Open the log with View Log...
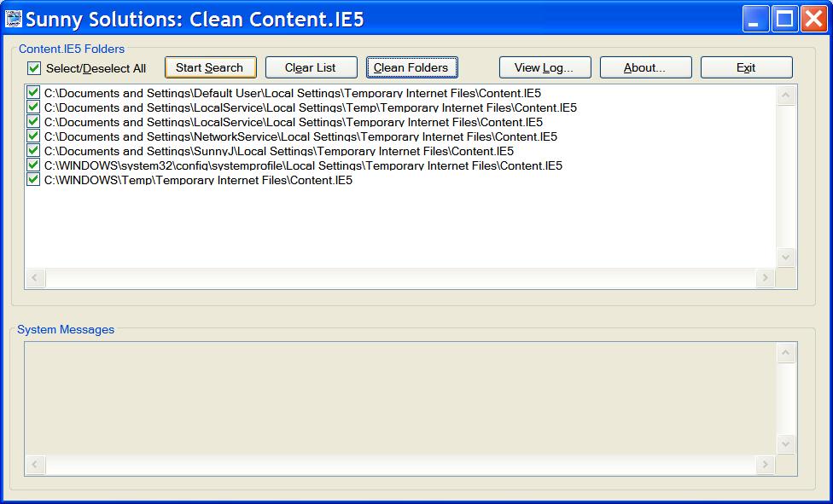 (x=545, y=67)
